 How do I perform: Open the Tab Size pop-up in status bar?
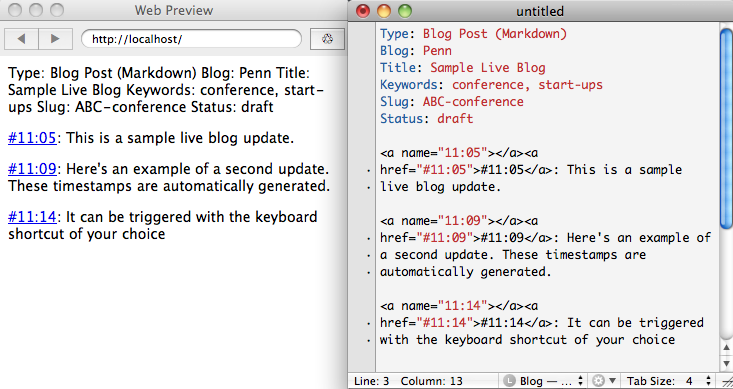click(x=668, y=381)
